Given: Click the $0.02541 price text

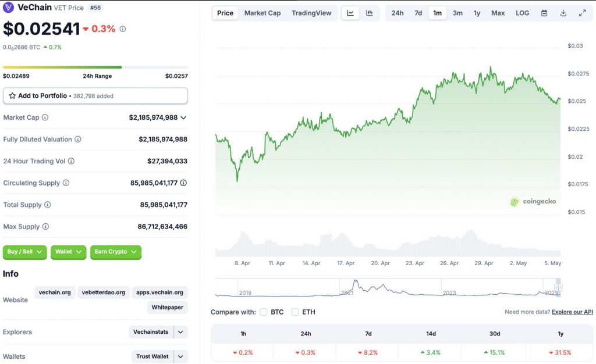Looking at the screenshot, I should (x=41, y=29).
